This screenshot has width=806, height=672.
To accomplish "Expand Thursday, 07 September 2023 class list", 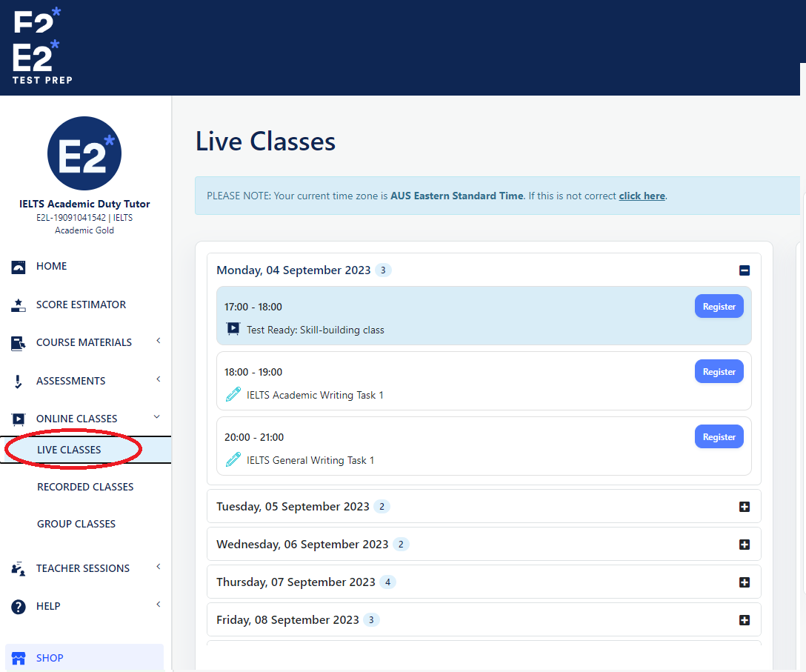I will (744, 582).
